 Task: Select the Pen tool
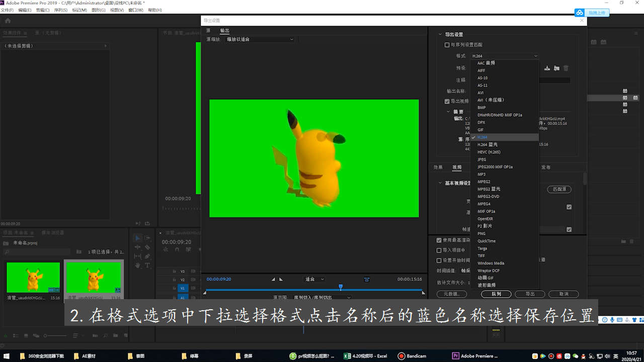coord(147,256)
